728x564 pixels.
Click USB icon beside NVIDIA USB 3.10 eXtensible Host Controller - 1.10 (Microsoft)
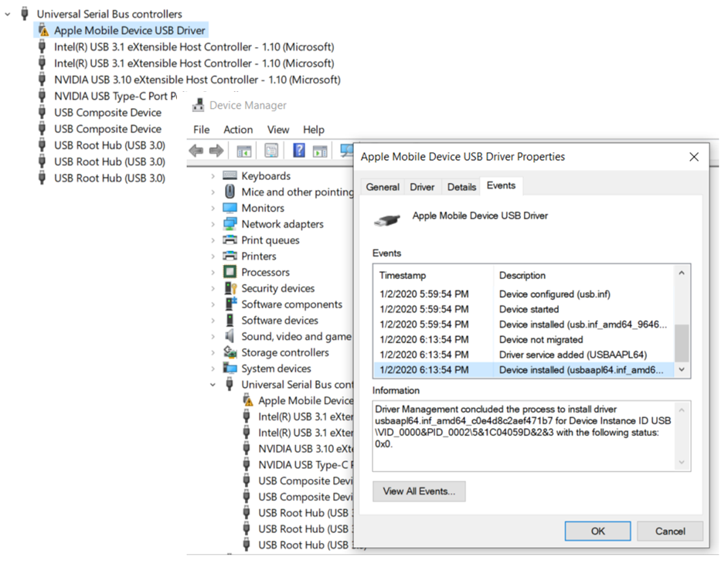point(42,80)
